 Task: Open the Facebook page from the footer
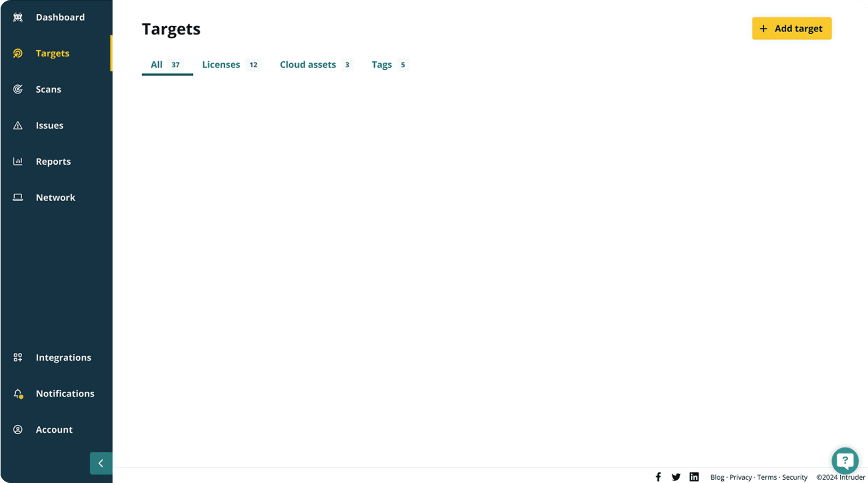click(x=658, y=477)
